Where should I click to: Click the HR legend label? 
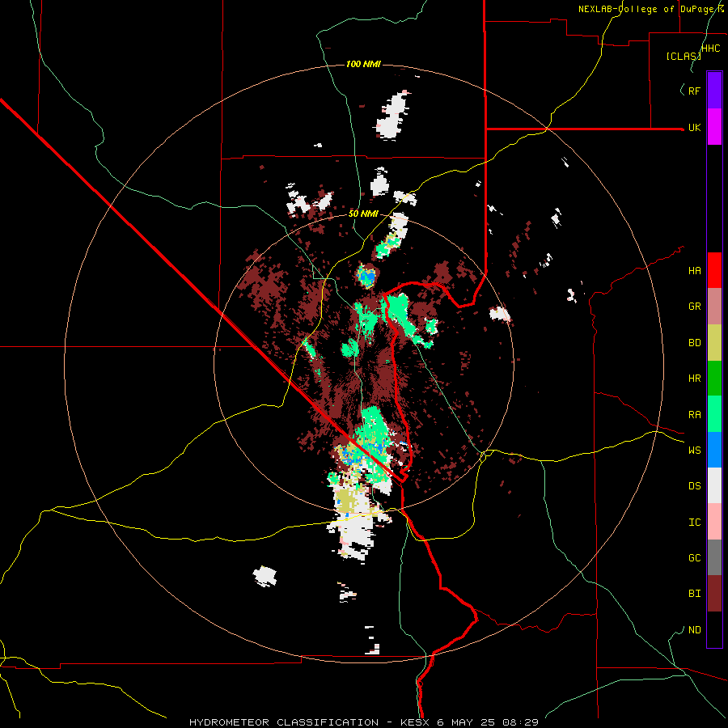click(x=694, y=379)
